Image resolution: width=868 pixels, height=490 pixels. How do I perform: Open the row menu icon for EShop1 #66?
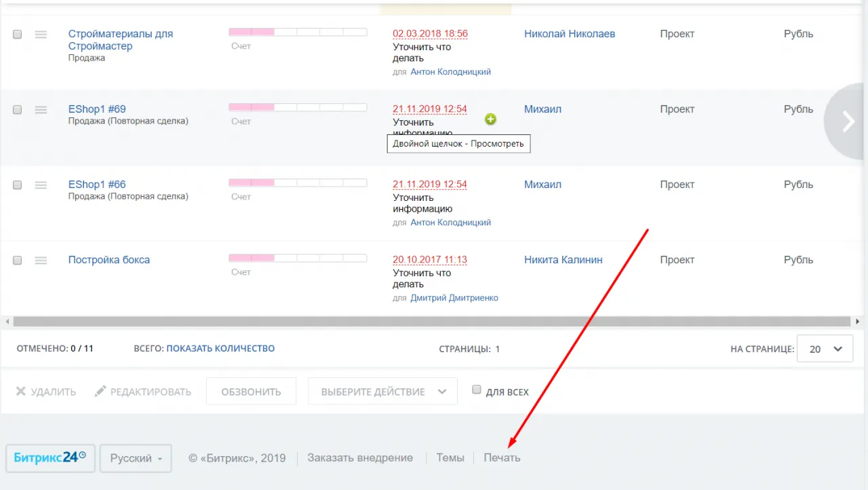(41, 185)
